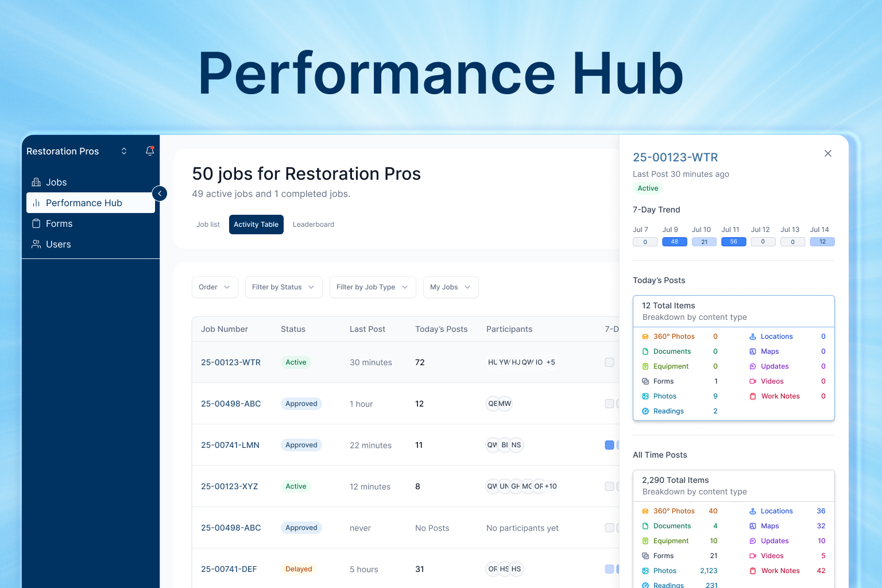The height and width of the screenshot is (588, 882).
Task: Click the Jul 9 trend cell showing 48
Action: click(x=675, y=242)
